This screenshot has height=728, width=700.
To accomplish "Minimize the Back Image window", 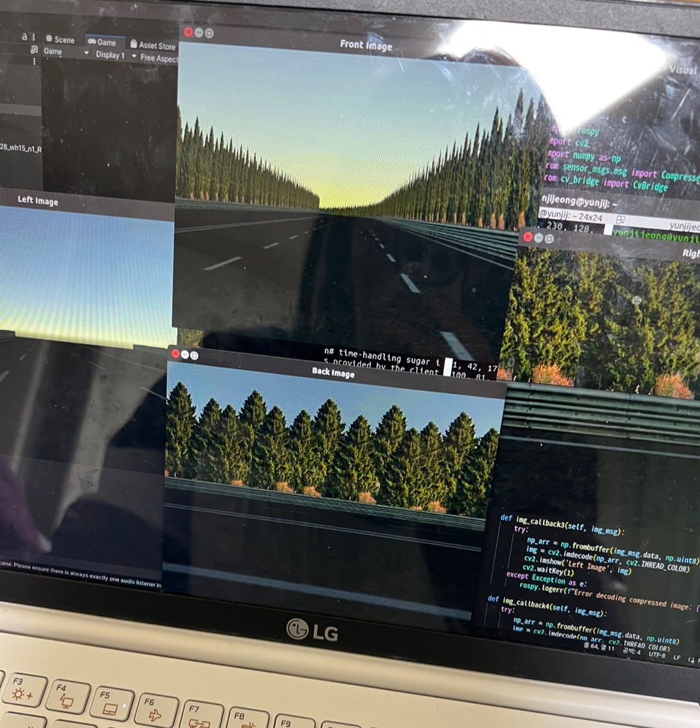I will pyautogui.click(x=185, y=355).
